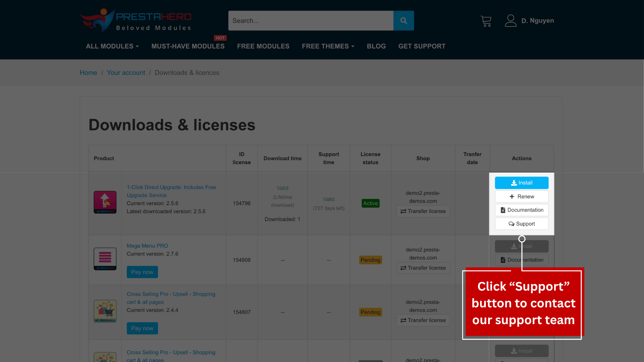Open Documentation for 1-Click Direct Upgrade

pos(522,210)
